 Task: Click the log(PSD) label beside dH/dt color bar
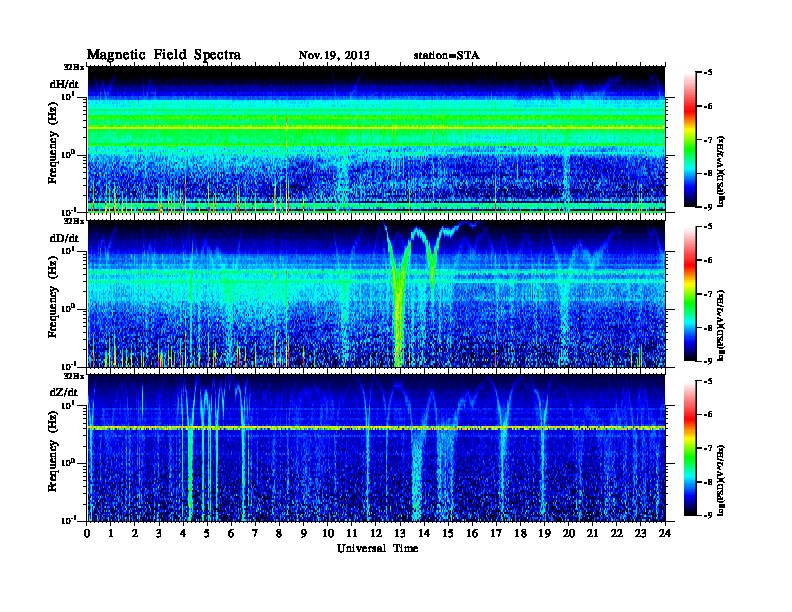tap(722, 171)
